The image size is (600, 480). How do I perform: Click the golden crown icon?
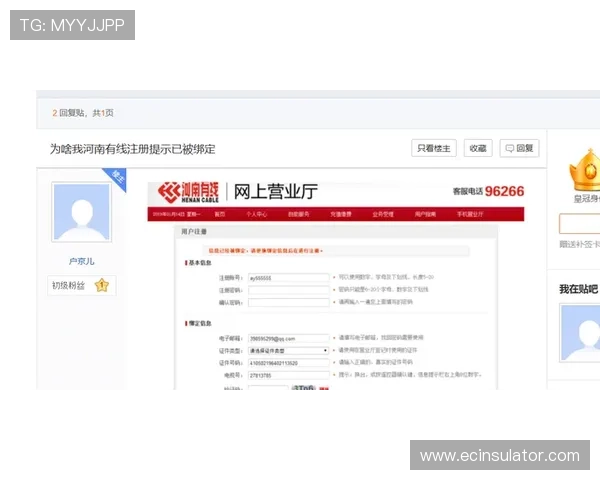tap(585, 170)
